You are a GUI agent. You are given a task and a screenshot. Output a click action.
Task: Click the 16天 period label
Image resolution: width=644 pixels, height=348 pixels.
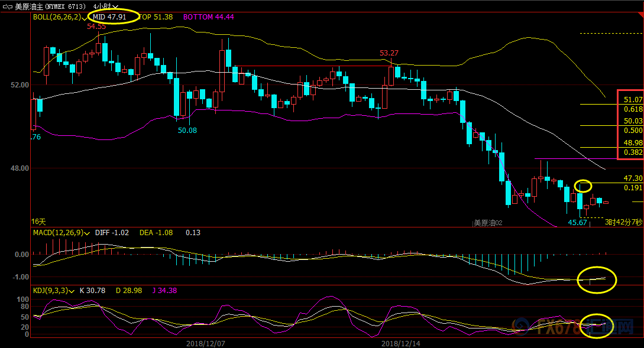pyautogui.click(x=38, y=222)
